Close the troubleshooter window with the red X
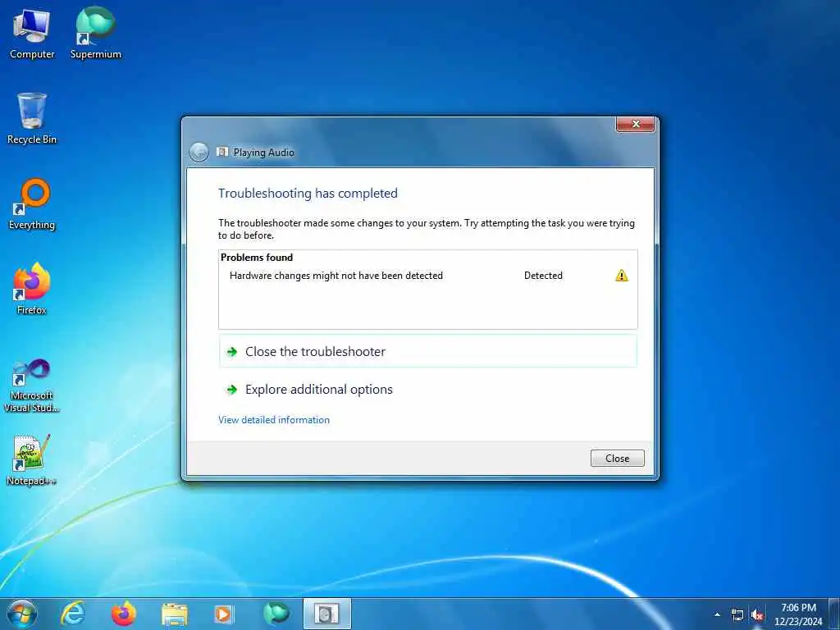Screen dimensions: 840x630 (636, 124)
